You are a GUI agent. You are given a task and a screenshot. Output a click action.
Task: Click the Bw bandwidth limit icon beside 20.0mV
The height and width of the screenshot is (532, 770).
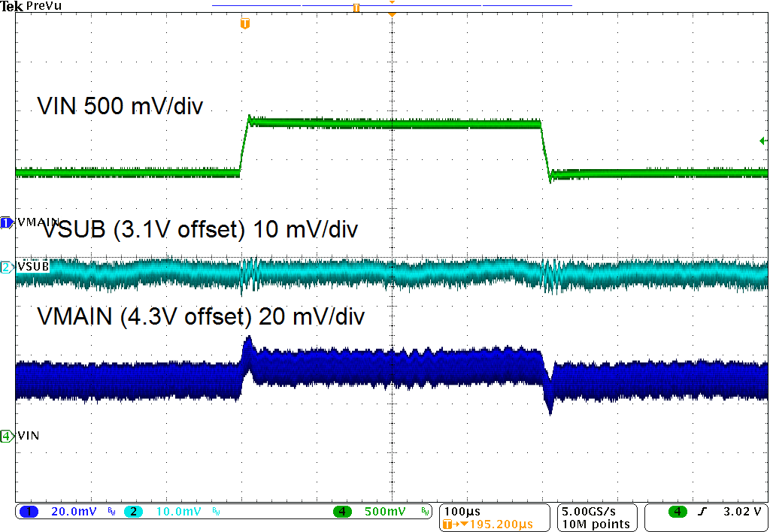click(111, 511)
